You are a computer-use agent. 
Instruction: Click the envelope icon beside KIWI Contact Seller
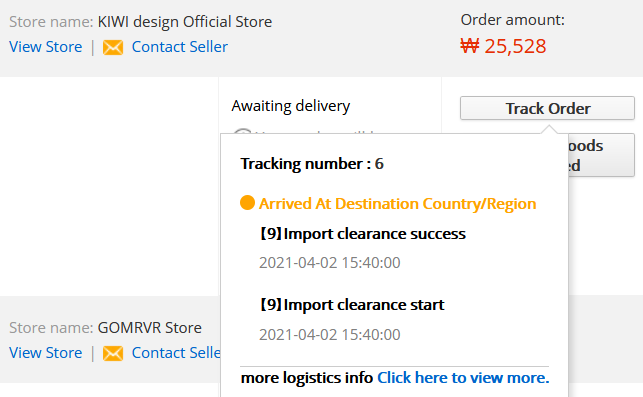[113, 48]
